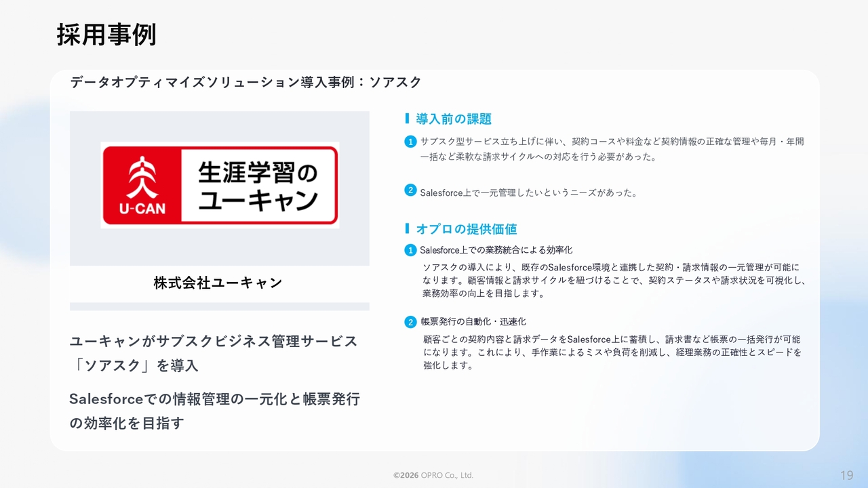Image resolution: width=868 pixels, height=488 pixels.
Task: Select the 採用事例 slide title
Action: tap(106, 34)
